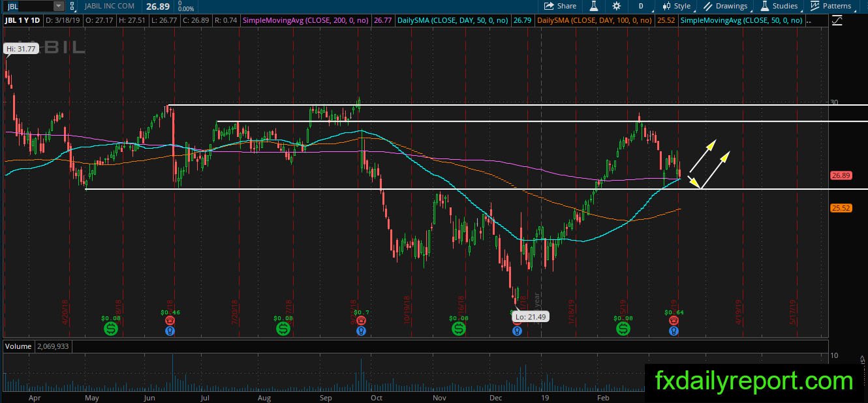Click the 5/17/19 expiration date marker
This screenshot has width=868, height=403.
[793, 312]
